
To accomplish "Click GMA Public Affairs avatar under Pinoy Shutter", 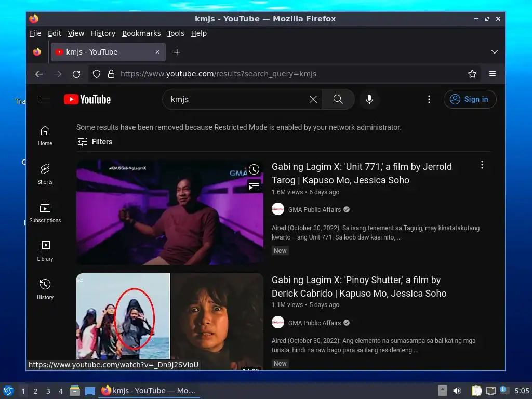I will tap(278, 322).
